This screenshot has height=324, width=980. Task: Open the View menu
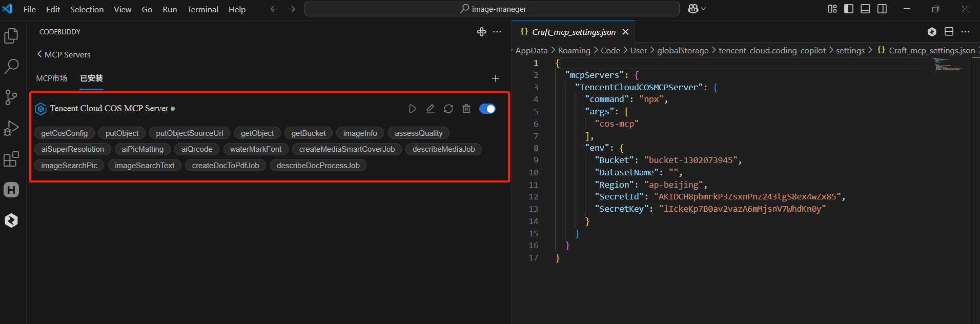coord(122,9)
